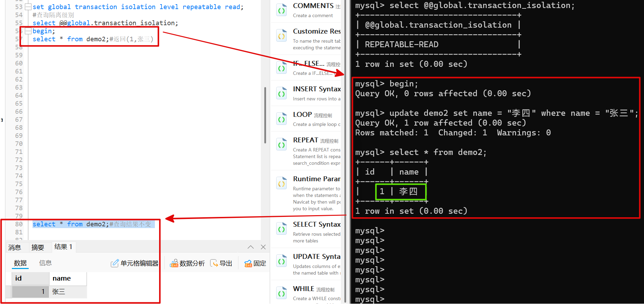Select the 结果 1 tab
Image resolution: width=644 pixels, height=304 pixels.
[63, 247]
